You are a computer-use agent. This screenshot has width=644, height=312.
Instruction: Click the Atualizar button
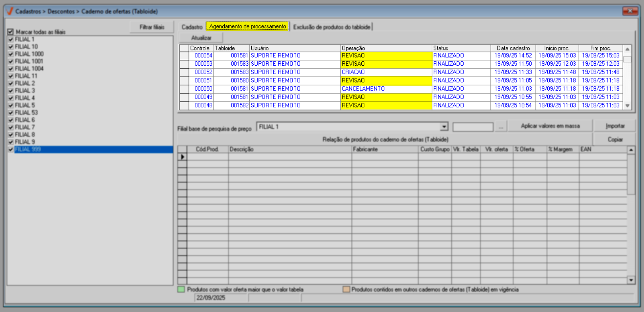tap(201, 38)
